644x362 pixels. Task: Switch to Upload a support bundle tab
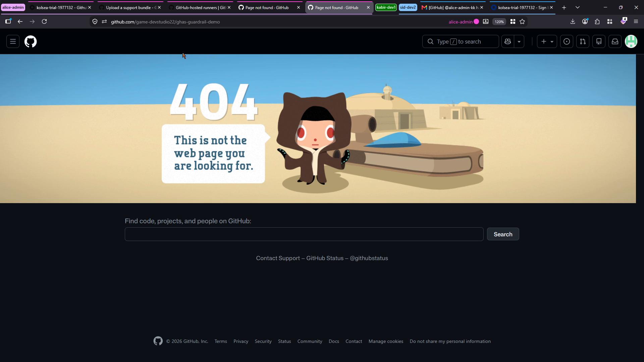pyautogui.click(x=130, y=7)
